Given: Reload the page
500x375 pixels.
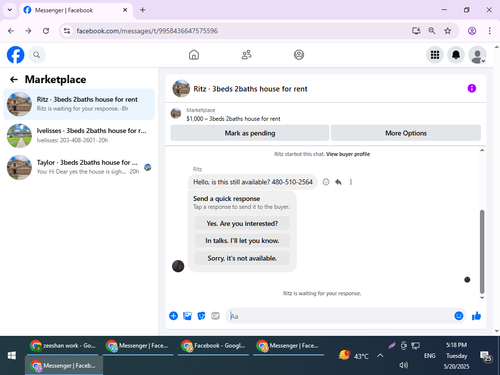Looking at the screenshot, I should point(46,31).
